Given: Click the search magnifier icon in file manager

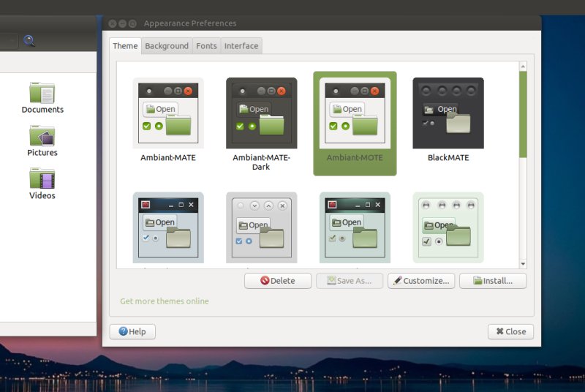Looking at the screenshot, I should click(29, 40).
